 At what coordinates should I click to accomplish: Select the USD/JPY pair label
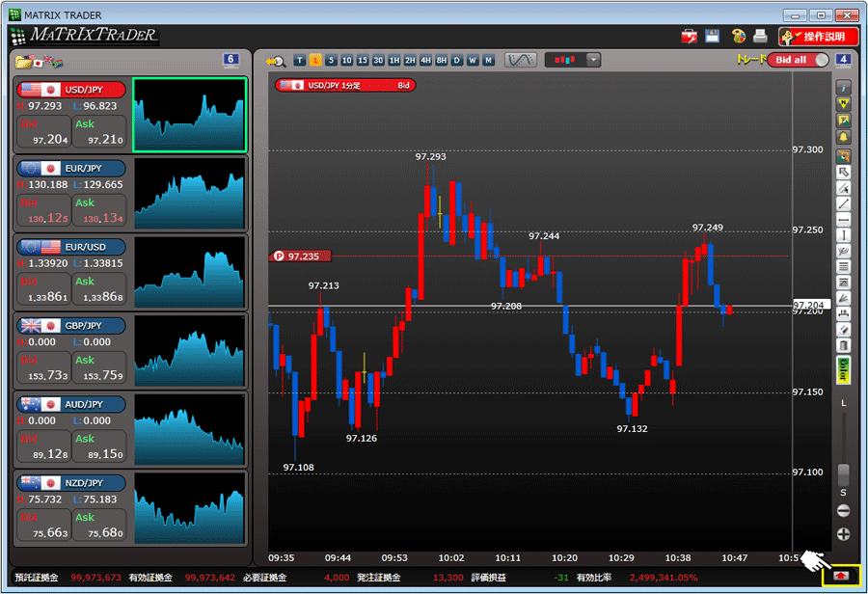71,90
